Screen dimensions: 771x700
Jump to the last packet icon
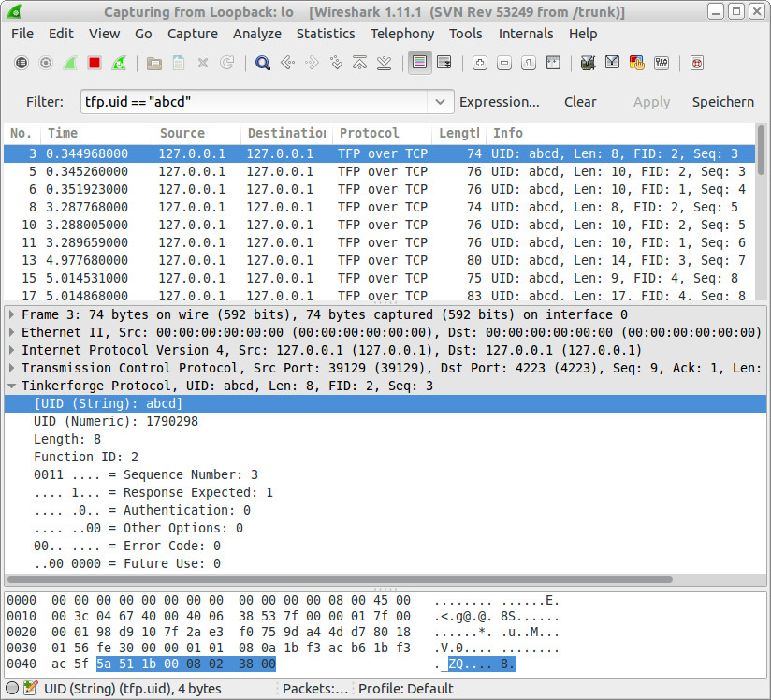click(x=385, y=64)
